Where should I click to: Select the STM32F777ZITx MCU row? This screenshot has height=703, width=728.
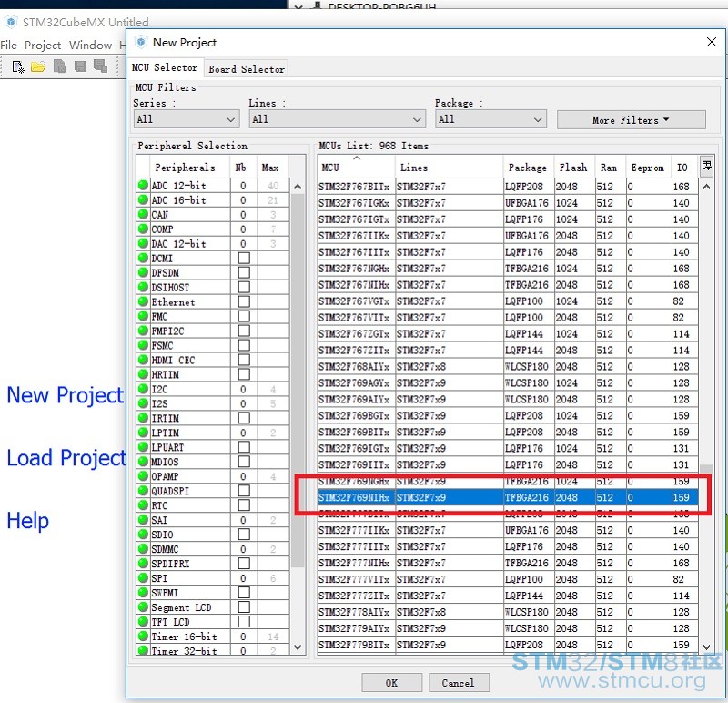(508, 596)
